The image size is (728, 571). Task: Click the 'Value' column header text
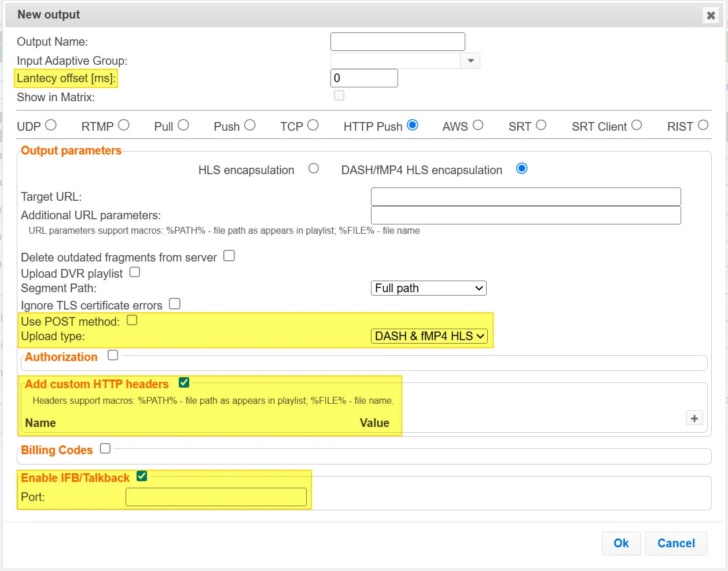click(x=374, y=423)
